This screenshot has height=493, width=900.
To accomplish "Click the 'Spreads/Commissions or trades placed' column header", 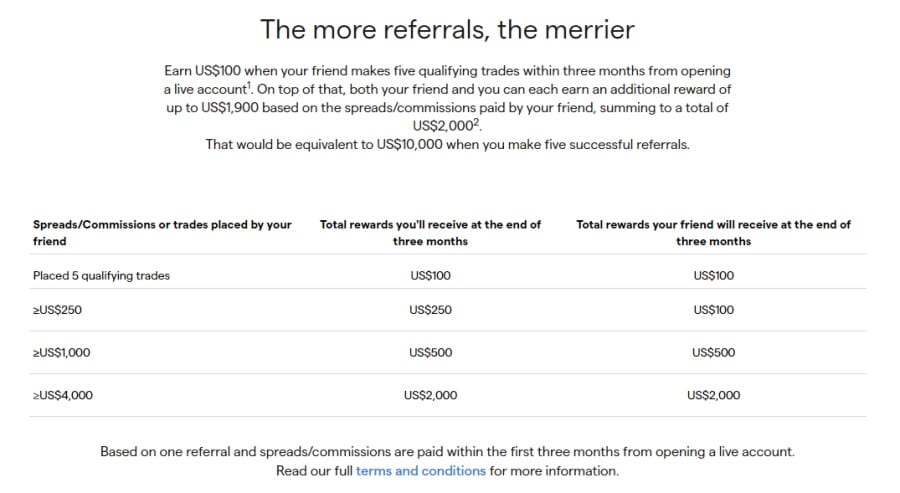I will [162, 232].
